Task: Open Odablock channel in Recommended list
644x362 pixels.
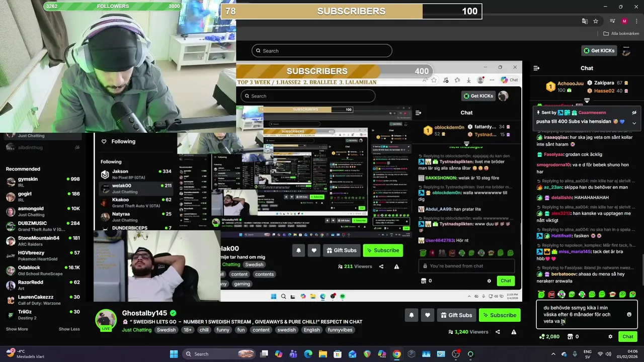Action: pyautogui.click(x=43, y=270)
